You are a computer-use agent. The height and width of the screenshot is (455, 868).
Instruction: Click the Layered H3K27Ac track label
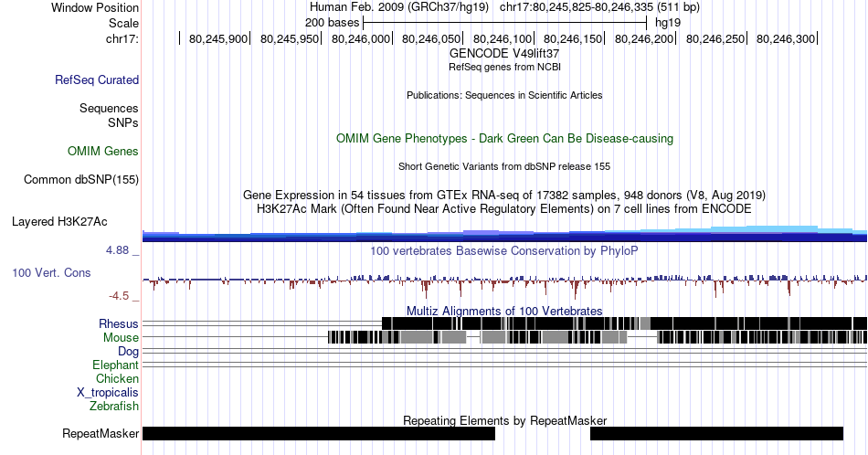tap(59, 221)
